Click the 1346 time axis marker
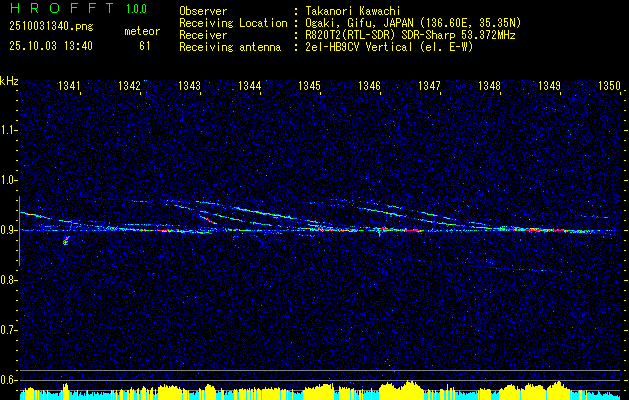Screen dimensions: 629x400 coord(369,85)
